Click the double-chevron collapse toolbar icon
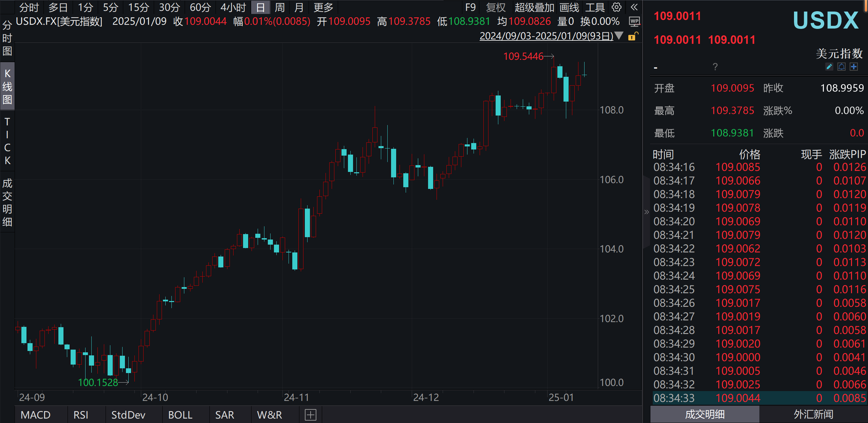The width and height of the screenshot is (868, 423). [x=634, y=7]
